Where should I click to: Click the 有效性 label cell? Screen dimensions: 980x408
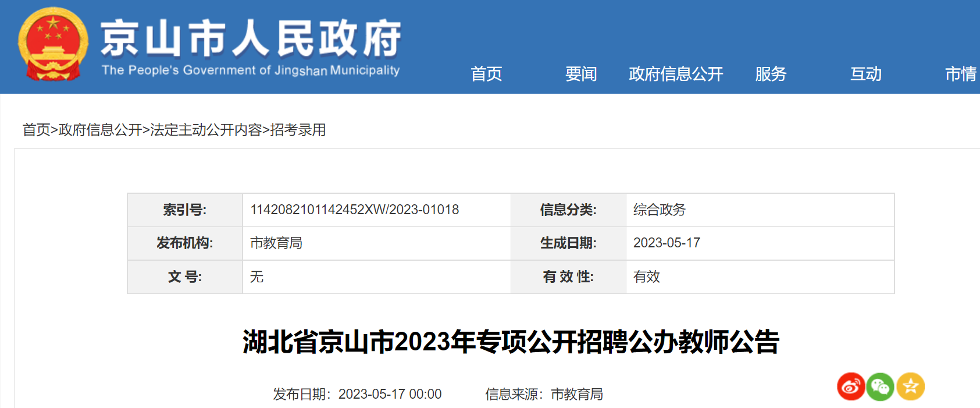click(568, 277)
